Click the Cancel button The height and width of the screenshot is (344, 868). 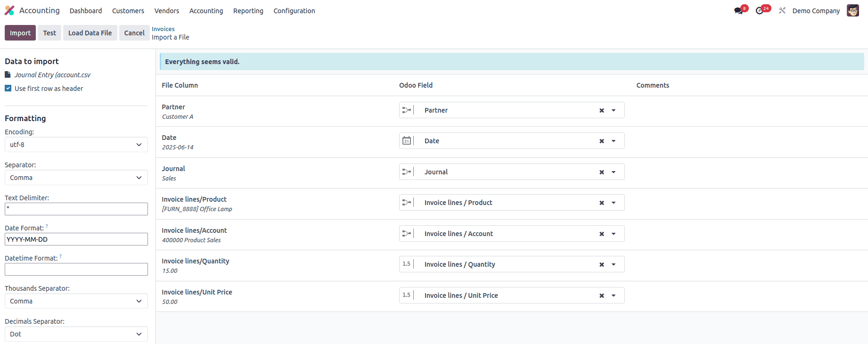pyautogui.click(x=134, y=33)
